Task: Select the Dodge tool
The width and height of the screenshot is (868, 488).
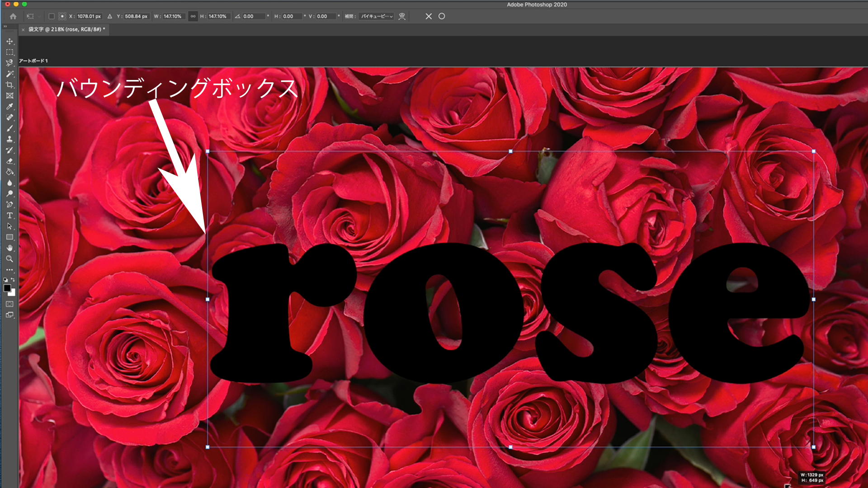Action: coord(9,193)
